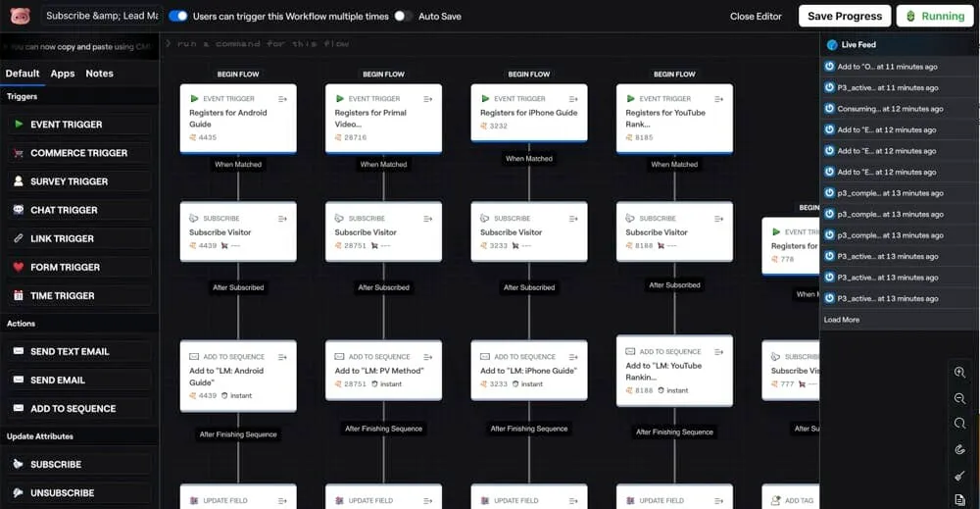The width and height of the screenshot is (980, 509).
Task: Click the Form Trigger heart icon
Action: point(19,267)
